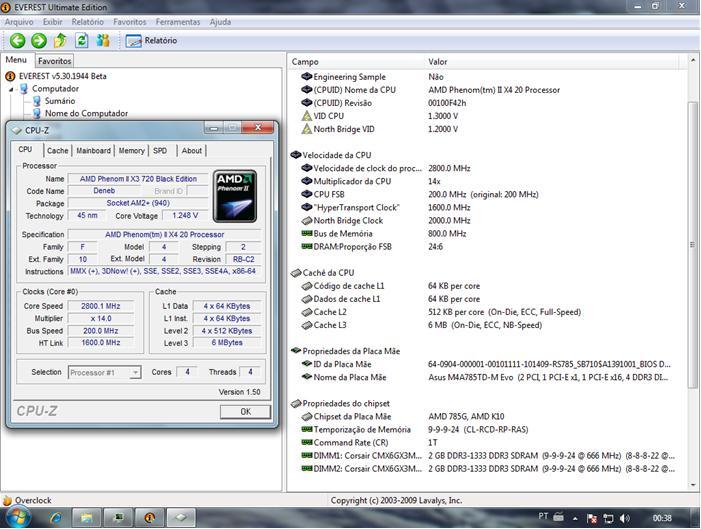Open Windows Explorer folder on taskbar
Screen dimensions: 701x529
click(x=87, y=518)
